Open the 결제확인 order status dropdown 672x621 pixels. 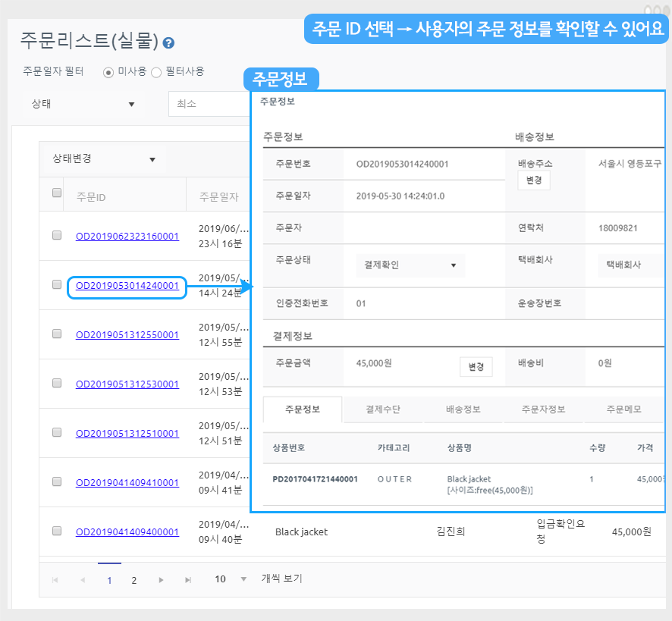pyautogui.click(x=410, y=265)
